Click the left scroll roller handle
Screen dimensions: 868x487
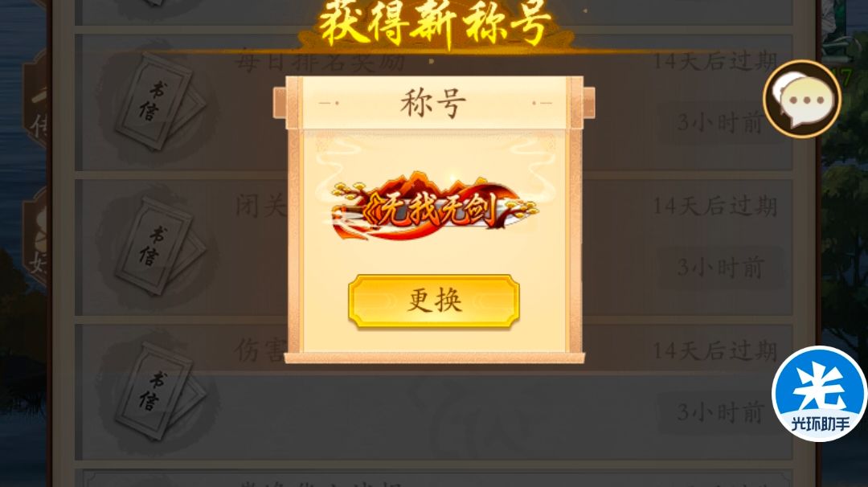pyautogui.click(x=280, y=103)
